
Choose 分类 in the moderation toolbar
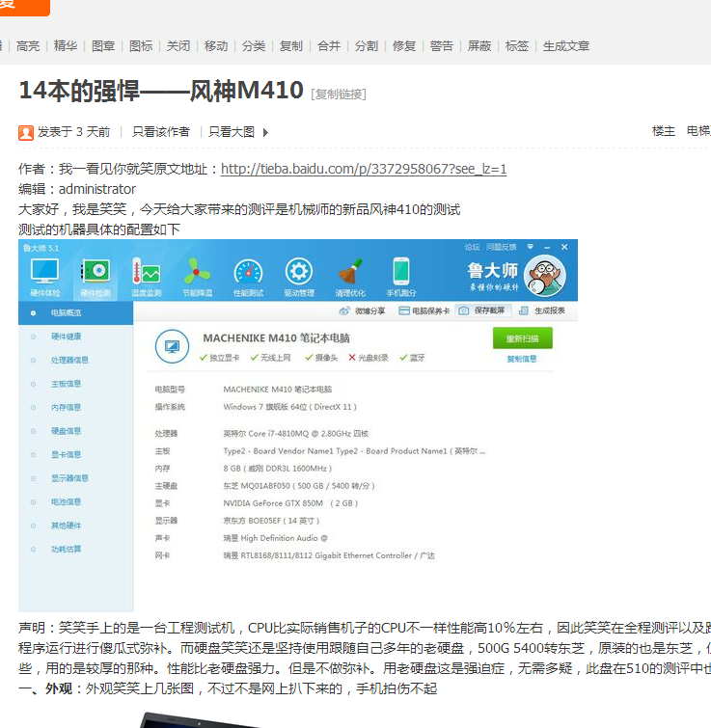pyautogui.click(x=254, y=46)
